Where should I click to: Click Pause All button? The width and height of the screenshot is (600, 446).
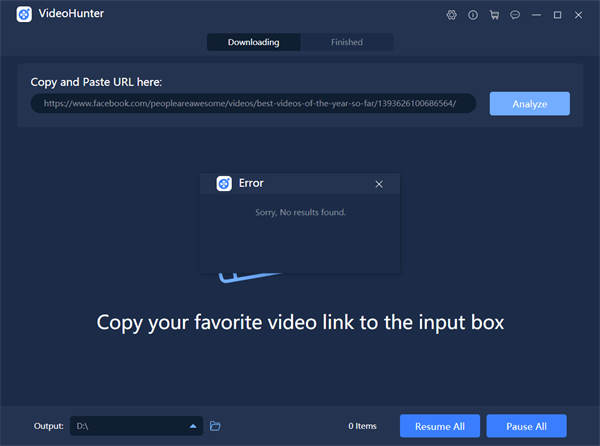coord(526,426)
